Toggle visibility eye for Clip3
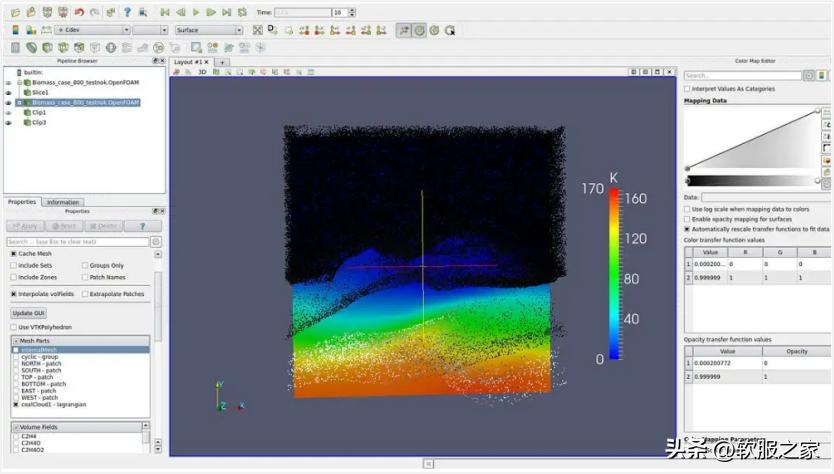834x474 pixels. pos(9,123)
